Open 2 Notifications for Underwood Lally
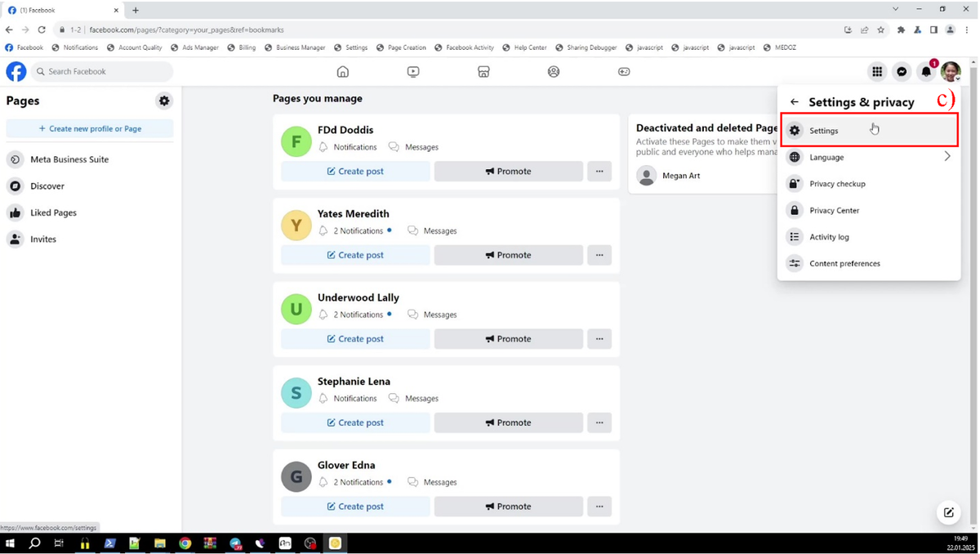This screenshot has width=980, height=554. pyautogui.click(x=354, y=315)
